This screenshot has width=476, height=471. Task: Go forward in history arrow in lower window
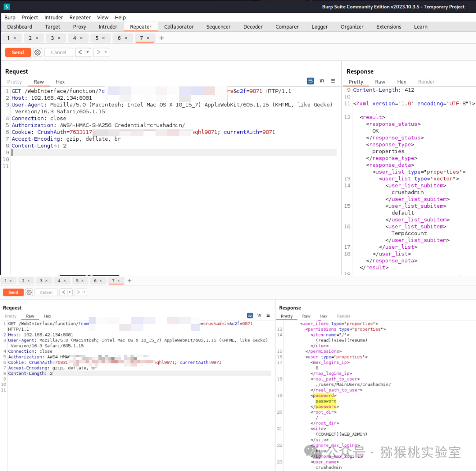78,292
